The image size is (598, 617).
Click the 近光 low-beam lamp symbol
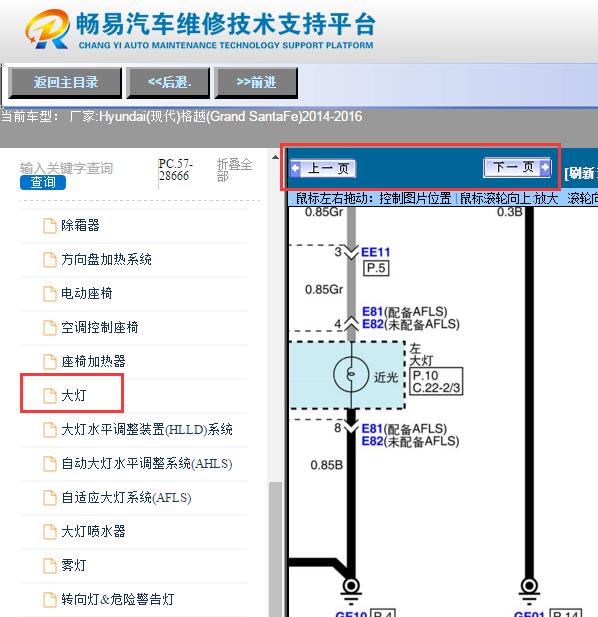(x=351, y=375)
